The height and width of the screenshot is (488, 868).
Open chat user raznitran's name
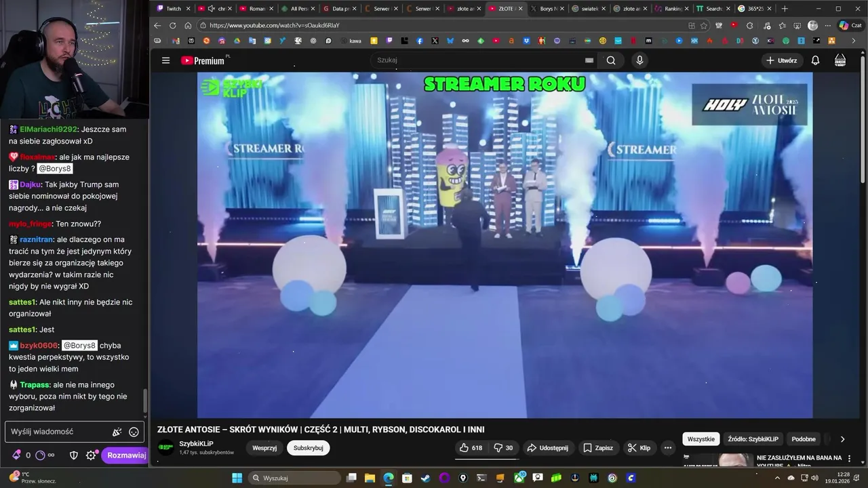click(x=37, y=239)
